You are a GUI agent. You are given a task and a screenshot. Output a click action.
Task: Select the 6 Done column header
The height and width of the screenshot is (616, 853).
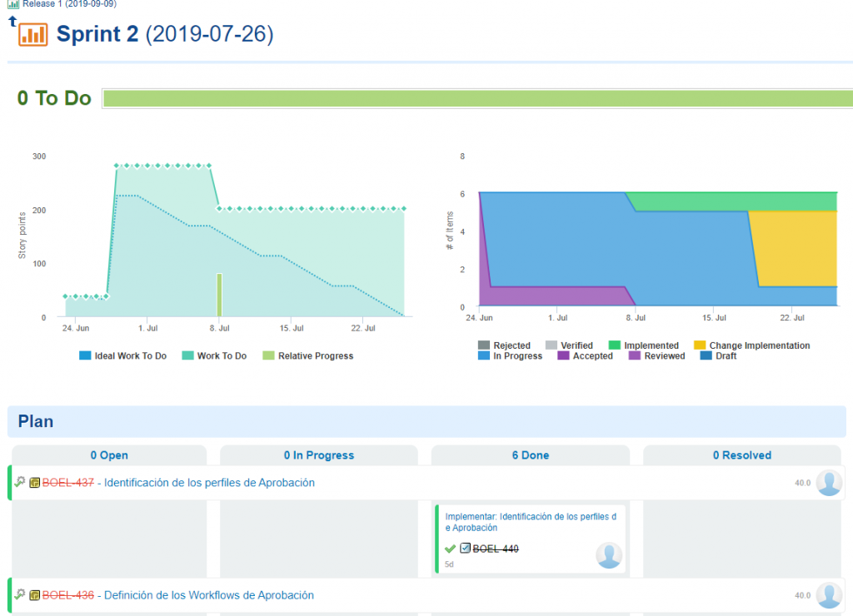[530, 455]
